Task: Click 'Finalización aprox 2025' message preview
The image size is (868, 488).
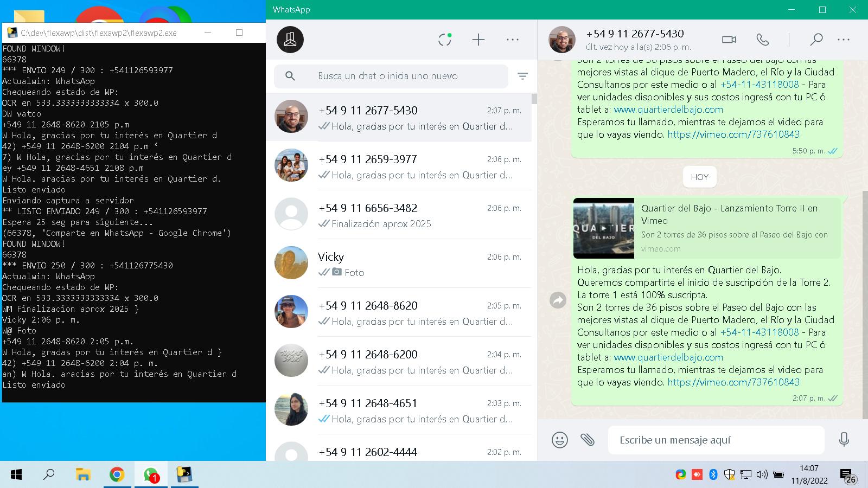Action: point(381,224)
